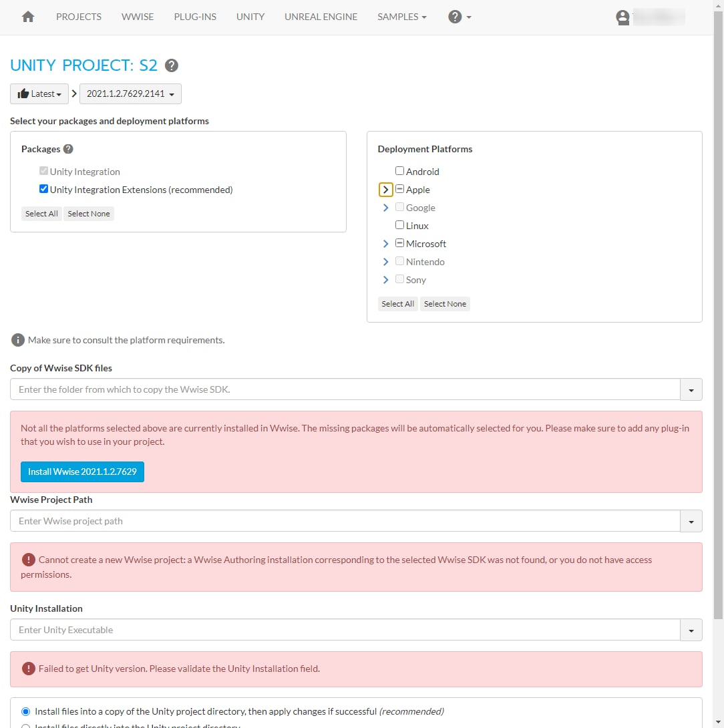This screenshot has height=728, width=724.
Task: Click error icon in Unity version warning
Action: tap(28, 669)
